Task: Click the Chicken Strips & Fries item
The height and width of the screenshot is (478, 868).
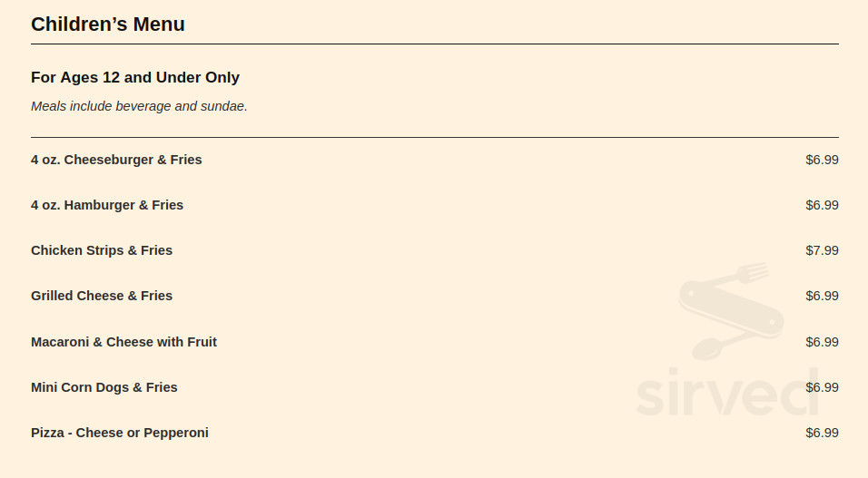Action: click(x=102, y=250)
